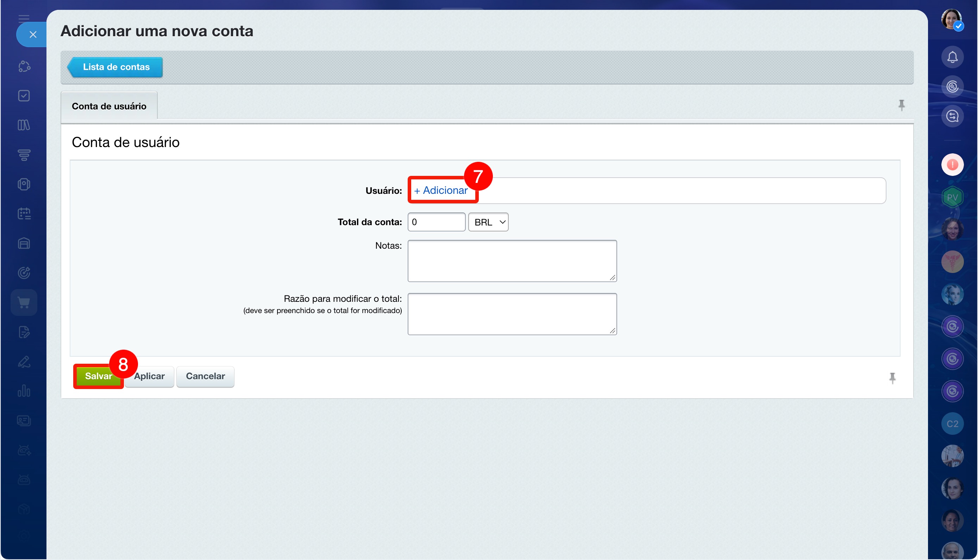Click the pin icon near the Cancelar button
This screenshot has height=560, width=978.
point(892,378)
